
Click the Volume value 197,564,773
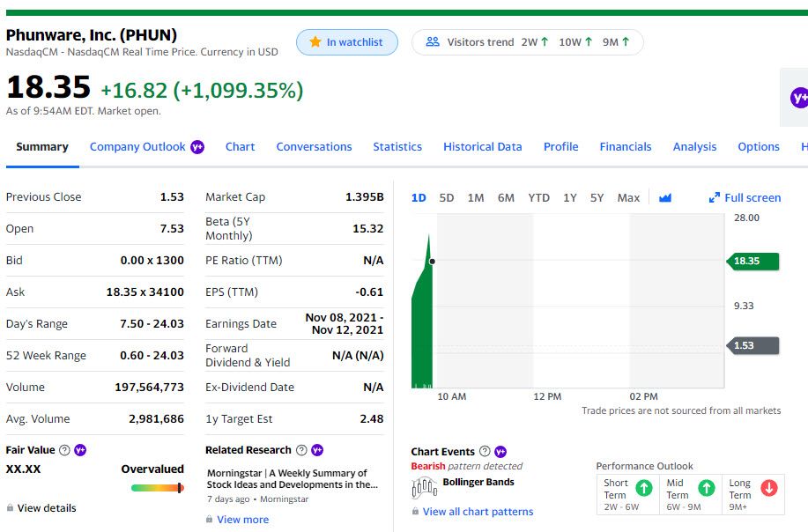(150, 388)
